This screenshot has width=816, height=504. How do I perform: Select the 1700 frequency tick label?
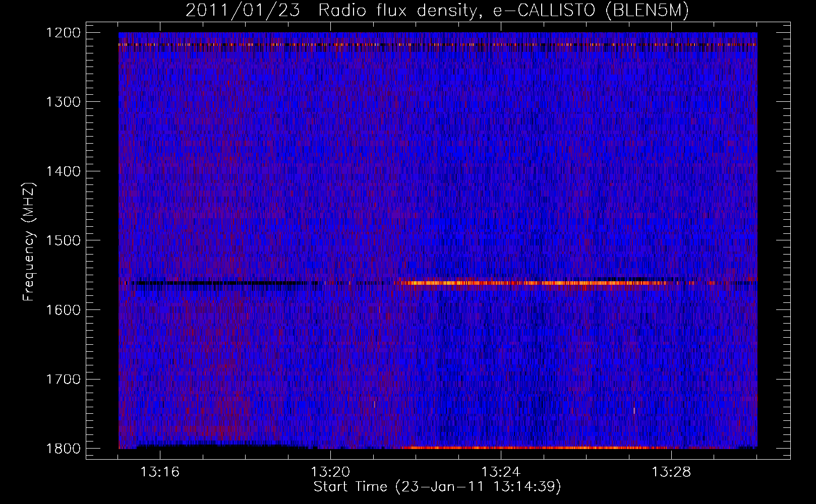pyautogui.click(x=63, y=379)
